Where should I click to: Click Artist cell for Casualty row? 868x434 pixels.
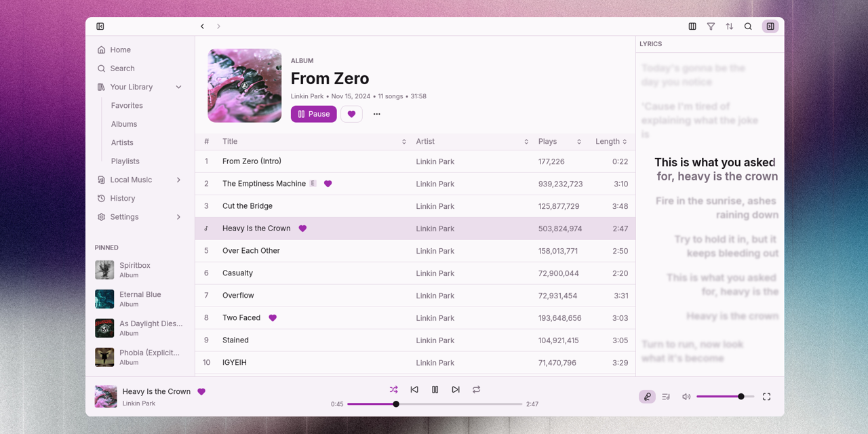(435, 273)
